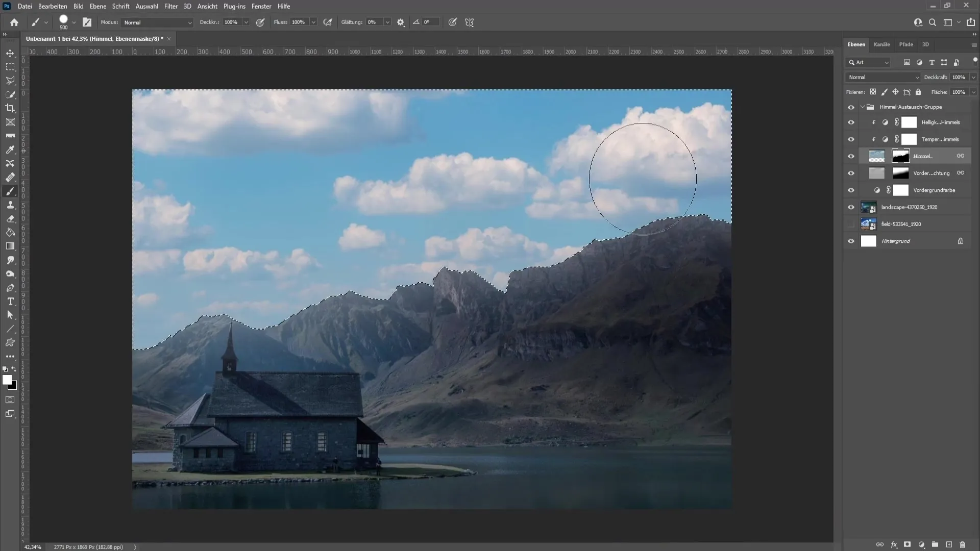Hide the Helligk...Himmels adjustment layer

[851, 122]
